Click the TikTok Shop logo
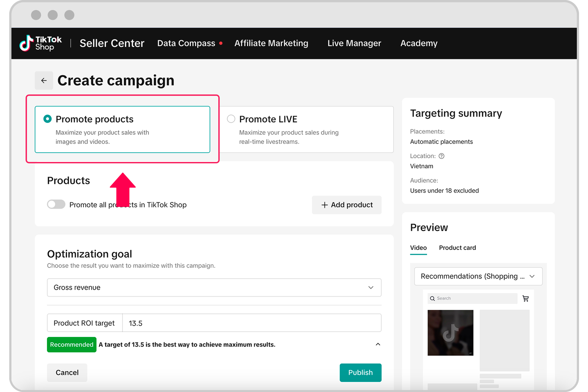 [x=40, y=43]
